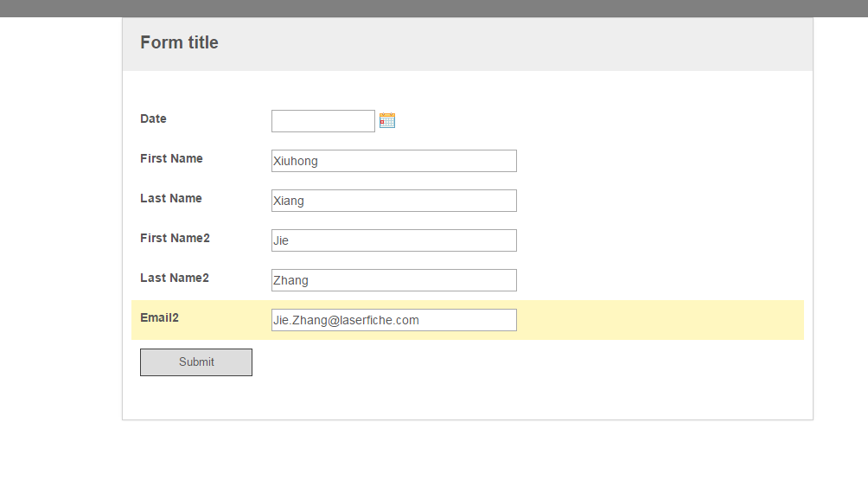Select the First Name2 field containing Jie

[x=393, y=240]
